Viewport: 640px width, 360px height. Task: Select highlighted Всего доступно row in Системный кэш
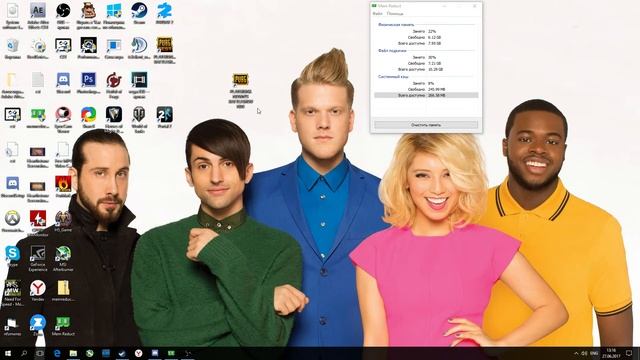coord(426,95)
